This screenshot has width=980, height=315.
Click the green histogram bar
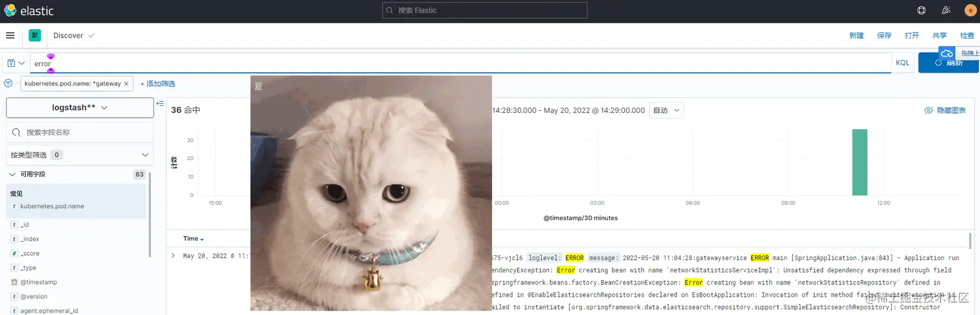click(x=859, y=162)
